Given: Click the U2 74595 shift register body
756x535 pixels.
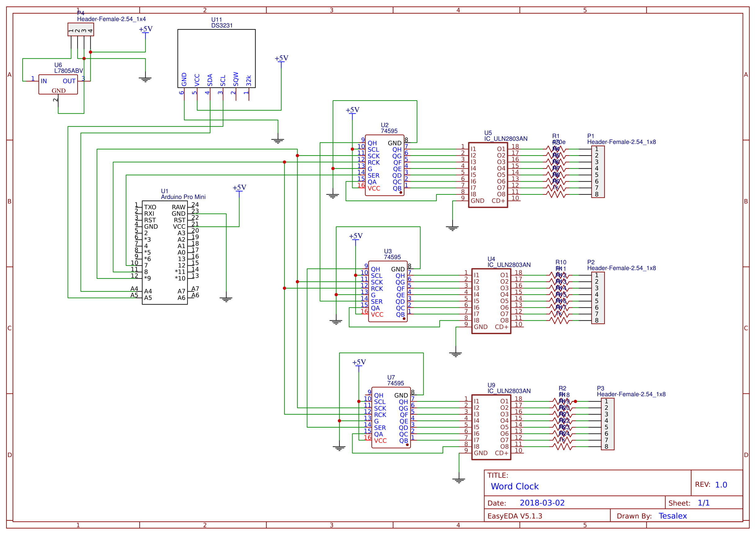Looking at the screenshot, I should click(384, 165).
